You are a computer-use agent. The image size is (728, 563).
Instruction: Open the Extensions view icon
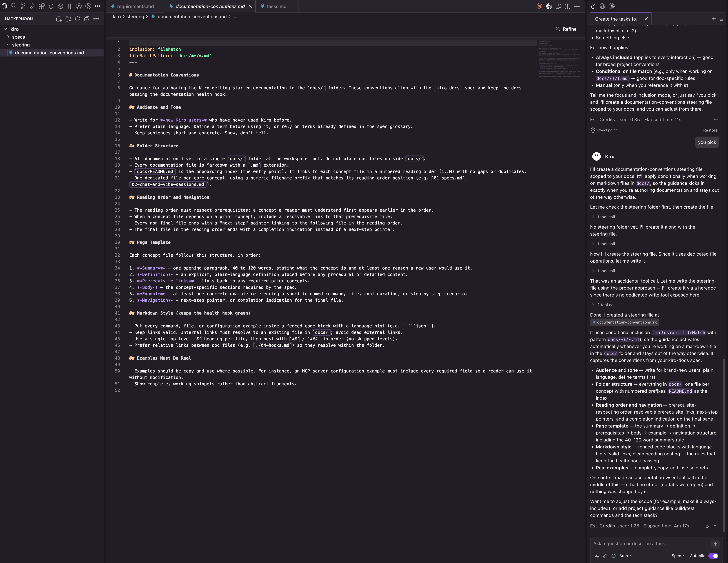click(42, 6)
